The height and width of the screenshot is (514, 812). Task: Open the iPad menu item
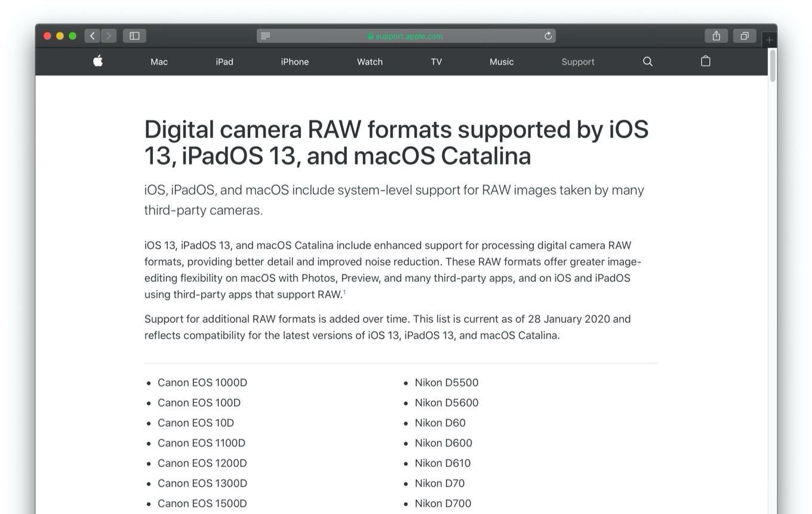(x=224, y=61)
